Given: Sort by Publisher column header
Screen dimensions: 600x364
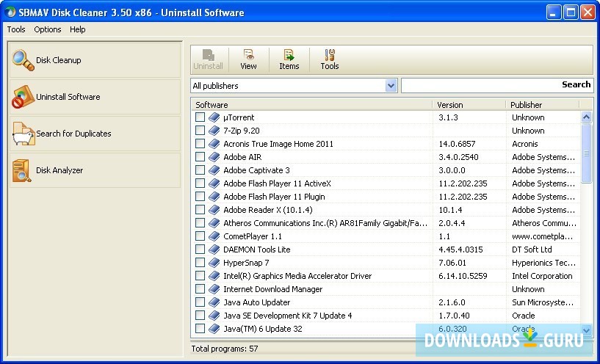Looking at the screenshot, I should (543, 105).
